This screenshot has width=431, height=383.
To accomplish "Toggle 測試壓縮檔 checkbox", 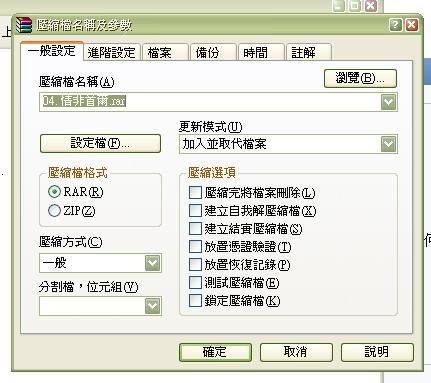I will [195, 283].
